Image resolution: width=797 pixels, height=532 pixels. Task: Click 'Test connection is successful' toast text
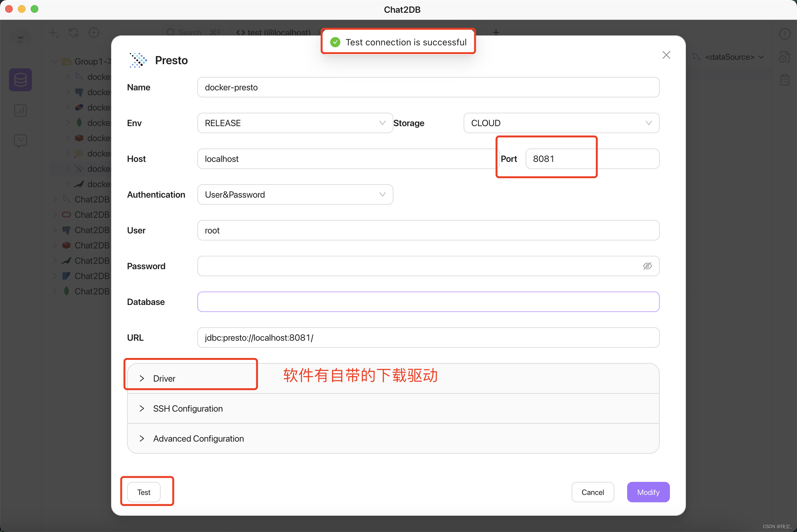pyautogui.click(x=406, y=42)
